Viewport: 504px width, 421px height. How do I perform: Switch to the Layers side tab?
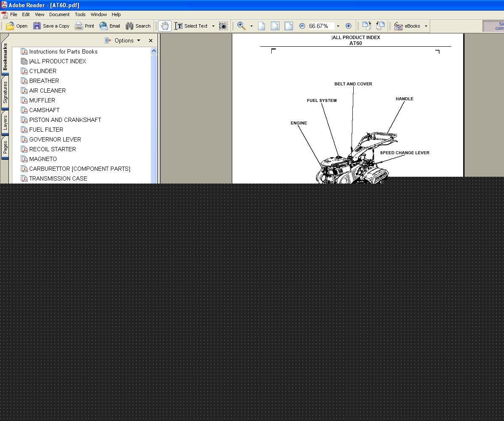pos(5,123)
